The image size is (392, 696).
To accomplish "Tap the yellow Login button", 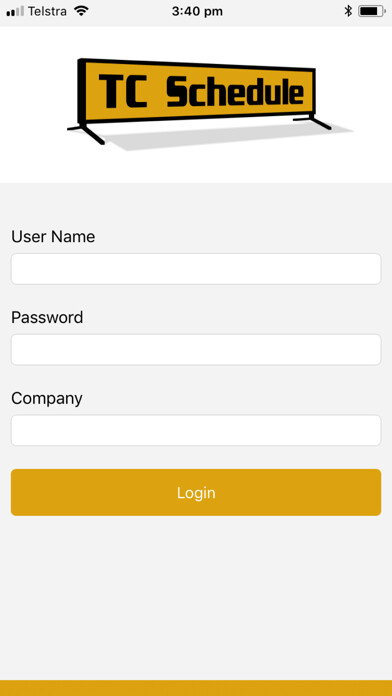I will point(196,492).
